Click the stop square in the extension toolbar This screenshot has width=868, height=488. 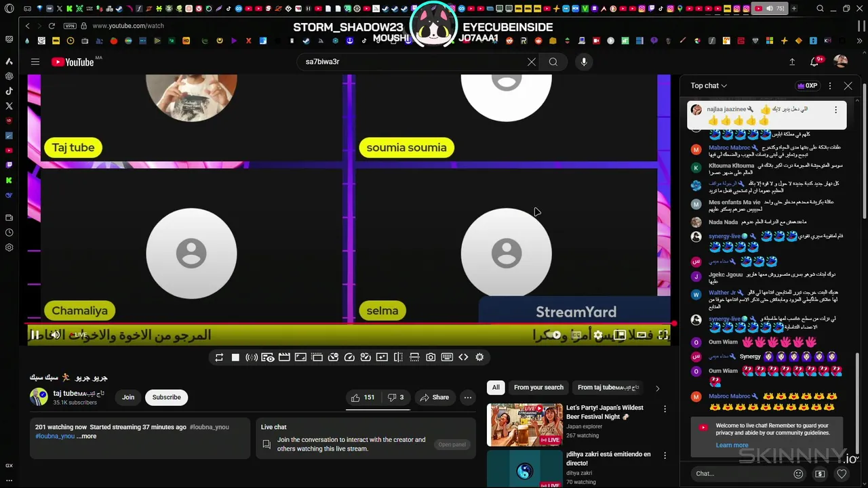[235, 357]
